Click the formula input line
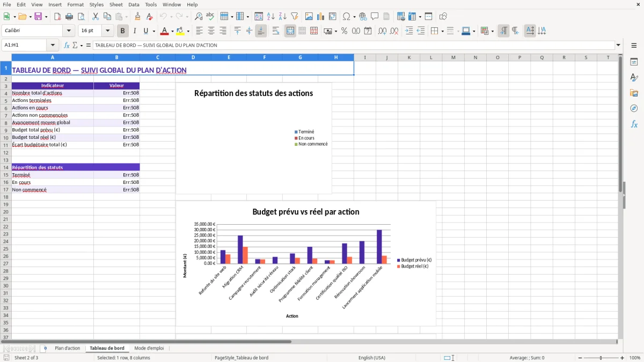The image size is (644, 362). pyautogui.click(x=354, y=46)
